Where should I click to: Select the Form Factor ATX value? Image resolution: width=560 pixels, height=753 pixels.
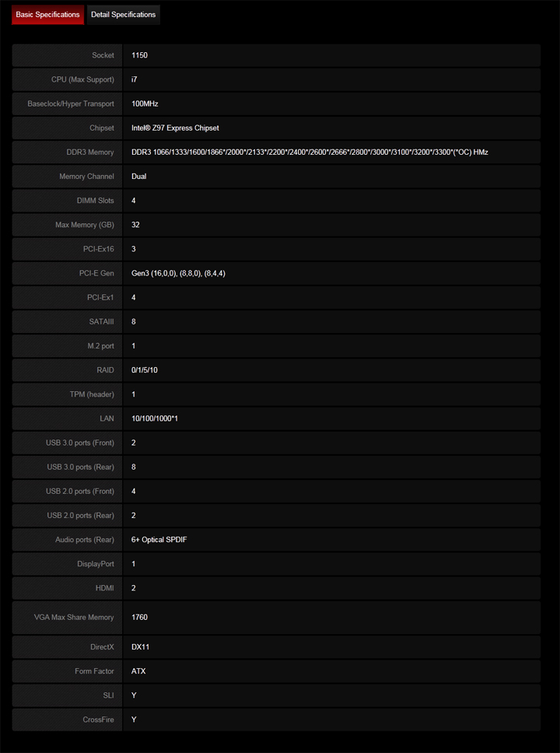[x=138, y=671]
